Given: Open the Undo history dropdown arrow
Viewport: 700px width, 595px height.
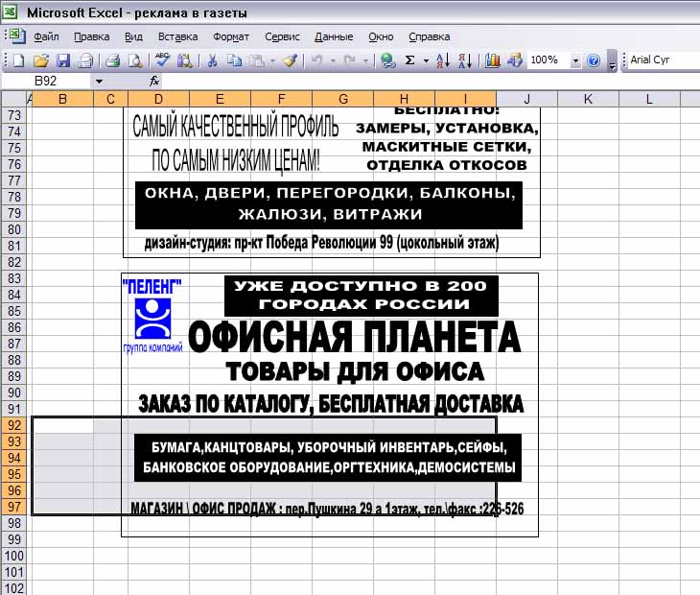Looking at the screenshot, I should point(333,60).
